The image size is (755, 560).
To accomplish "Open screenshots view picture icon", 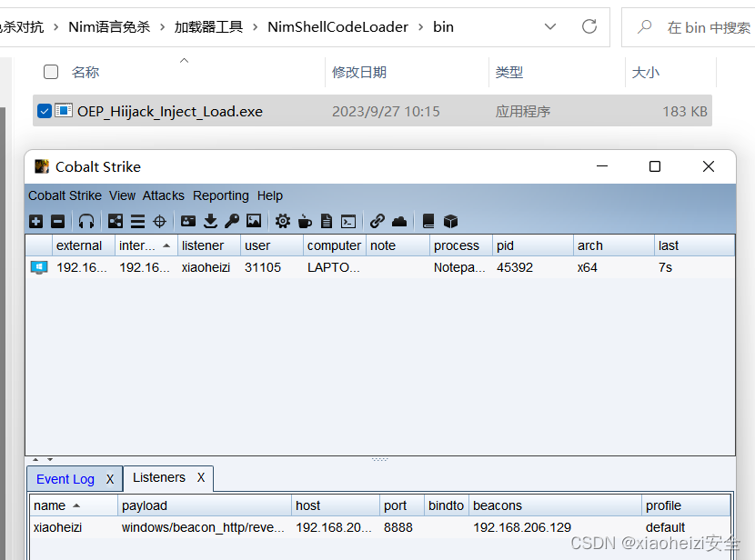I will click(254, 221).
